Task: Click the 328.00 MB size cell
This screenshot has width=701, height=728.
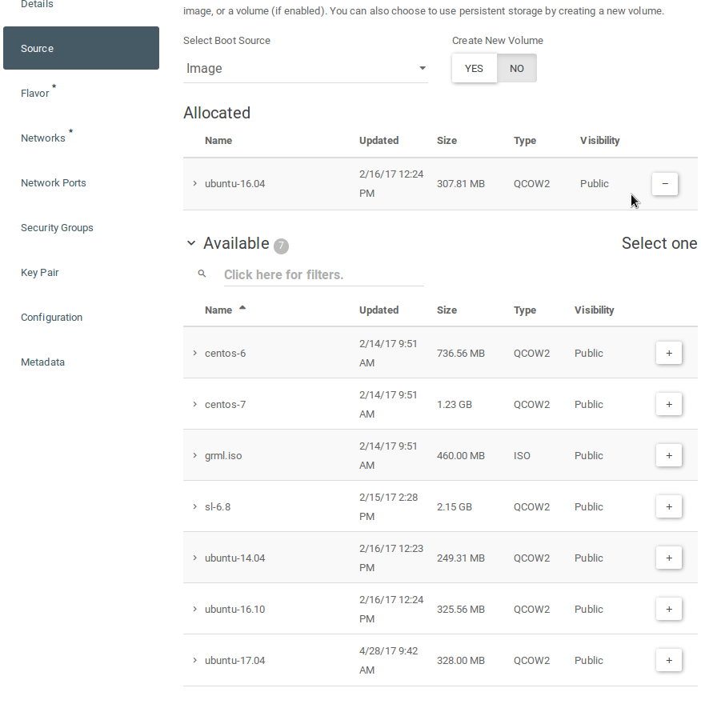Action: (461, 660)
